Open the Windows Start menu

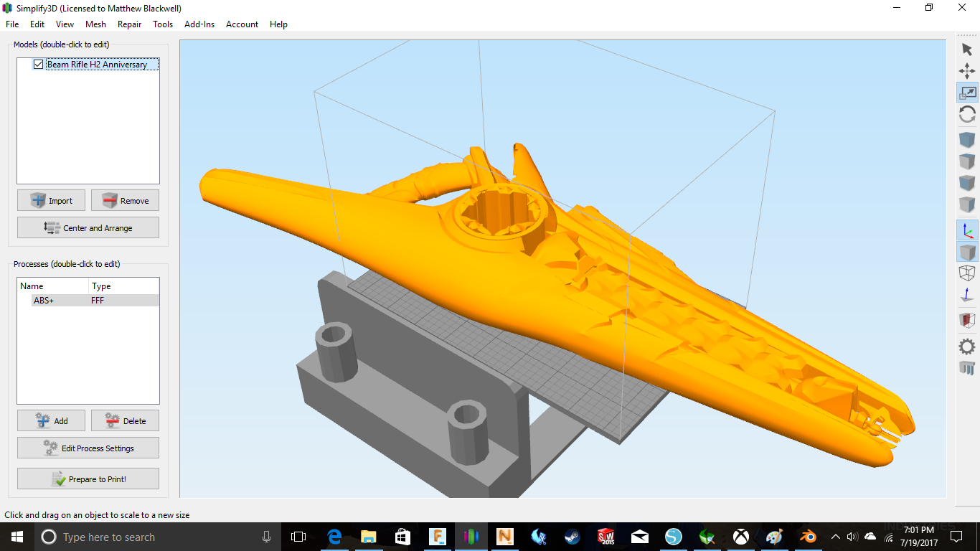click(17, 537)
